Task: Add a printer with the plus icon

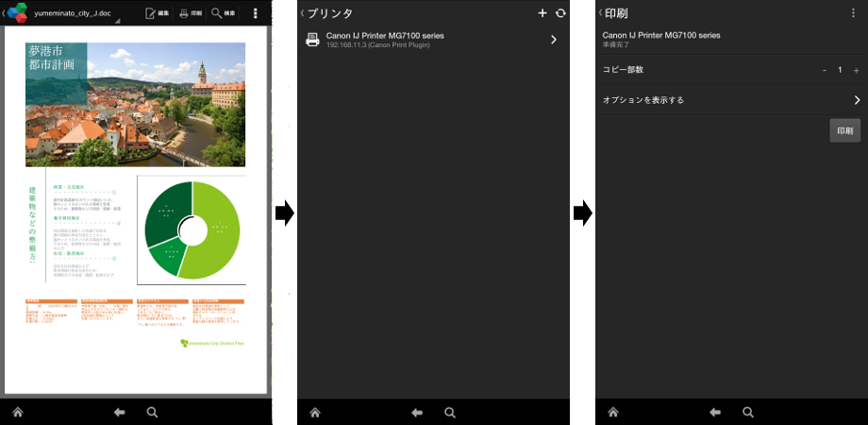Action: coord(542,13)
